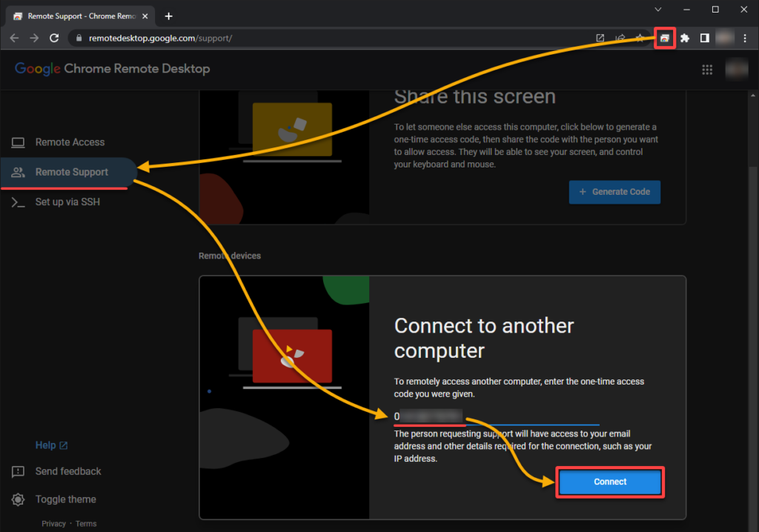This screenshot has width=759, height=532.
Task: Switch to the Remote Support browser tab
Action: click(74, 16)
